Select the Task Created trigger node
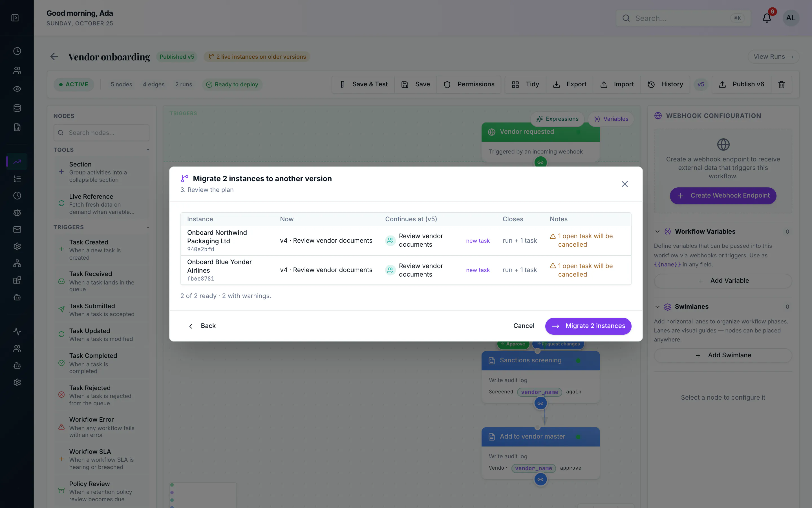 pos(101,250)
